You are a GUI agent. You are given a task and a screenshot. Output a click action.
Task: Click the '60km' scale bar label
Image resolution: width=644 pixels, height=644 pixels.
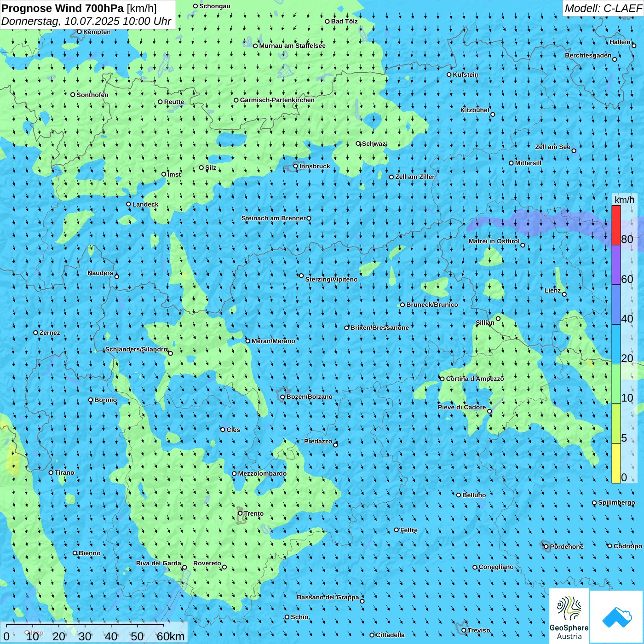pyautogui.click(x=171, y=637)
